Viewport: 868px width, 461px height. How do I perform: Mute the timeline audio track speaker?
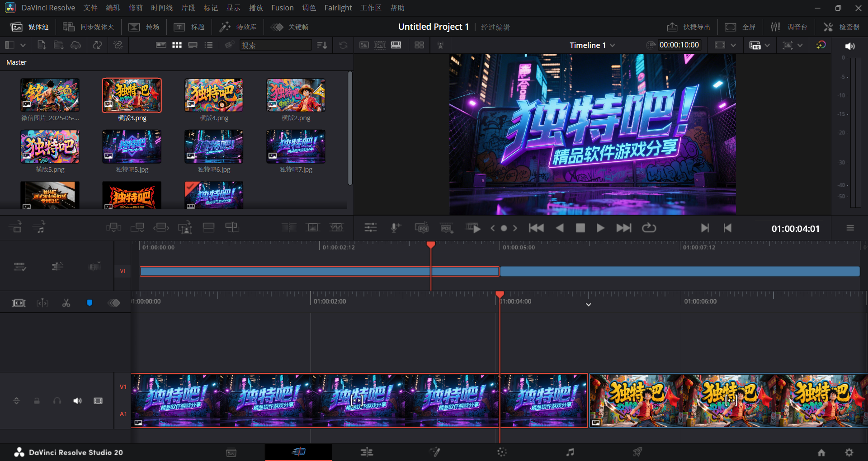[x=77, y=401]
